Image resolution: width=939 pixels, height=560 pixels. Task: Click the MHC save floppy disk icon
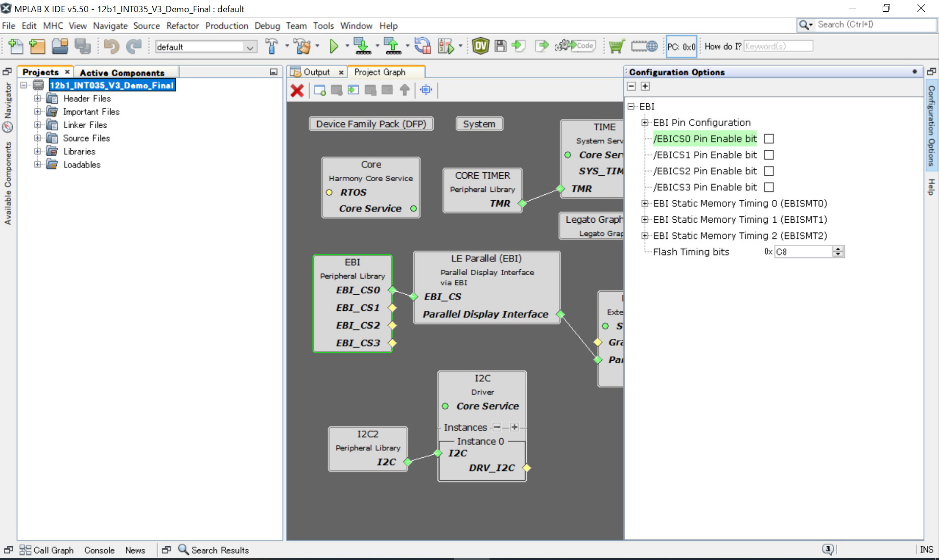500,46
